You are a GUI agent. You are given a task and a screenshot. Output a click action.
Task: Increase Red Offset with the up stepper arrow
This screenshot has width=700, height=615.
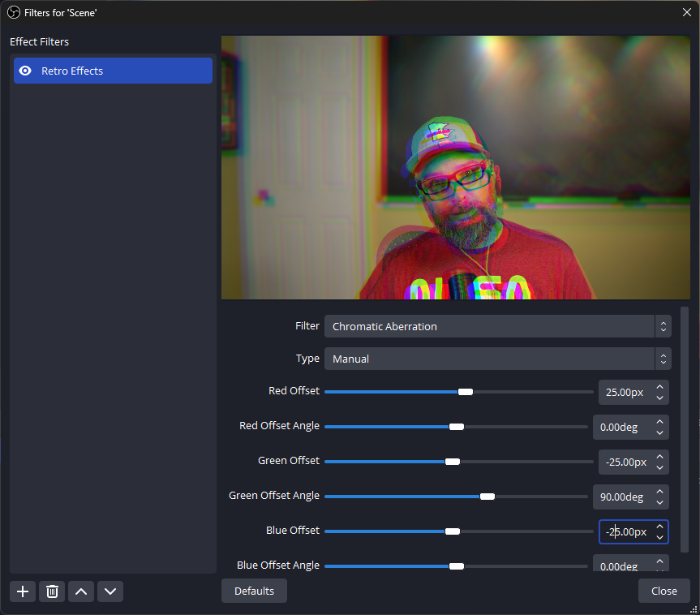(x=660, y=387)
